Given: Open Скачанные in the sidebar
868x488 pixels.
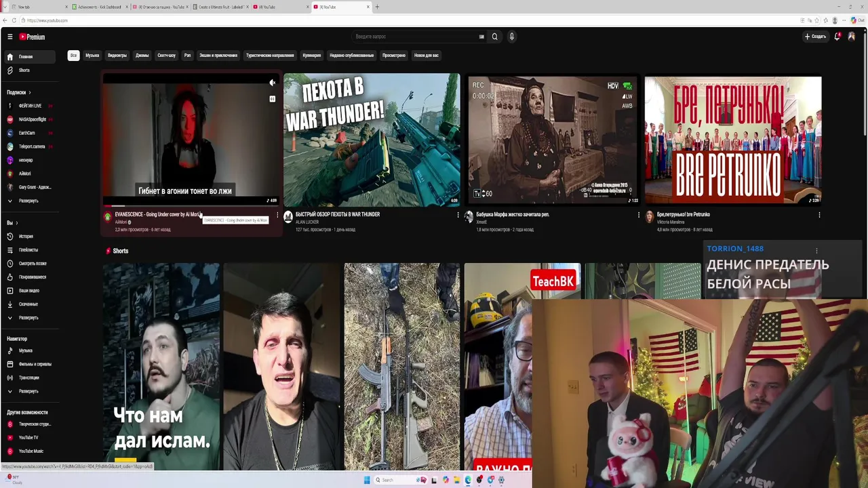Looking at the screenshot, I should point(28,304).
